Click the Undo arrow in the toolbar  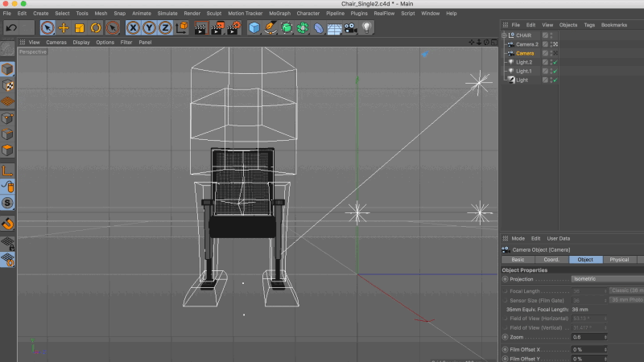coord(12,27)
